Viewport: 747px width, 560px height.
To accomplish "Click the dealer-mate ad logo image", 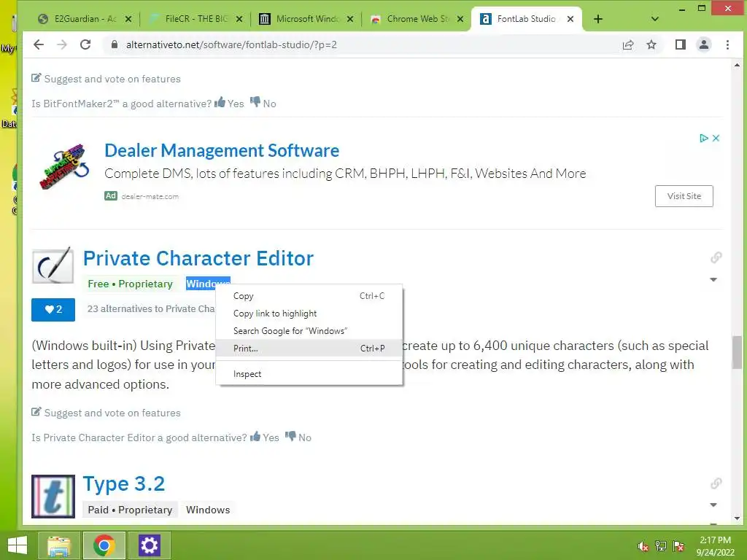I will point(64,167).
